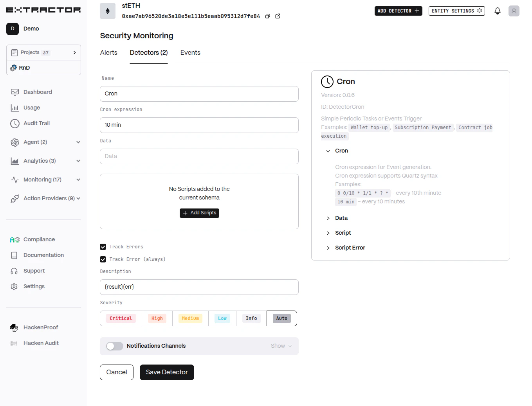Screen dimensions: 532x406
Task: Click the Ethereum token icon
Action: [x=108, y=11]
